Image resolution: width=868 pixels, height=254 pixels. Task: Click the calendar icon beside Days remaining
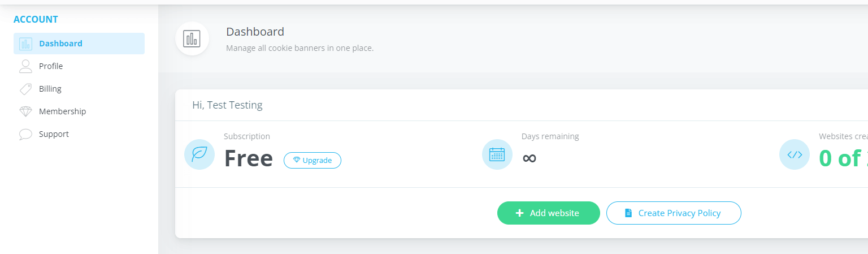497,154
